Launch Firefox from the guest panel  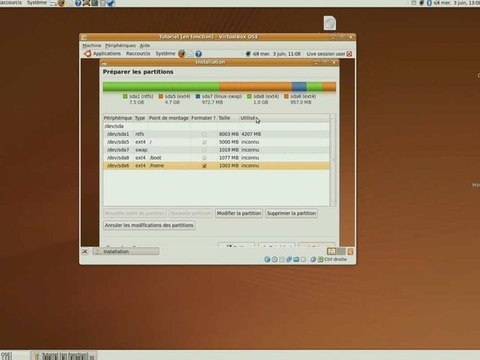point(181,54)
